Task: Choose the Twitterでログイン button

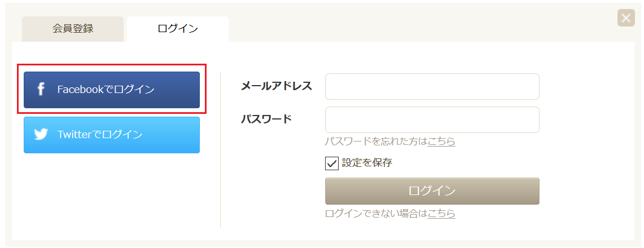Action: 112,135
